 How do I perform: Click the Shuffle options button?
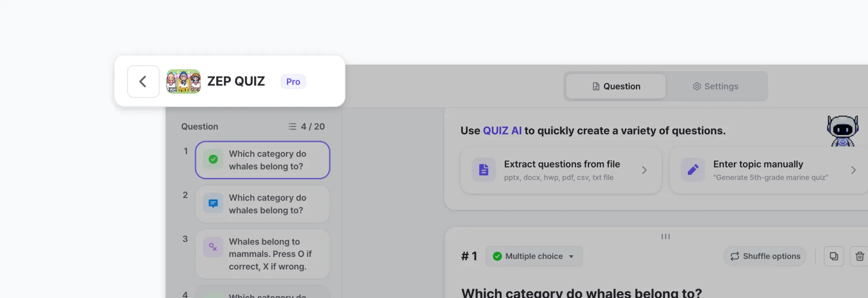click(x=765, y=256)
